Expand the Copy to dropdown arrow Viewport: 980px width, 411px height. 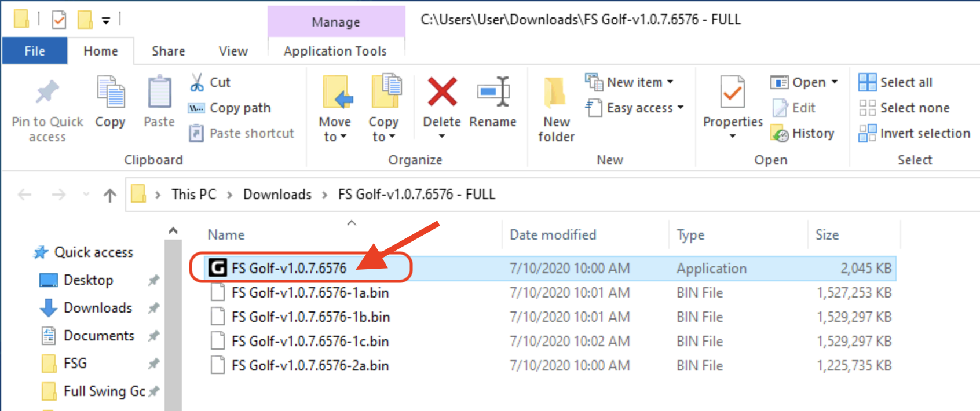392,137
